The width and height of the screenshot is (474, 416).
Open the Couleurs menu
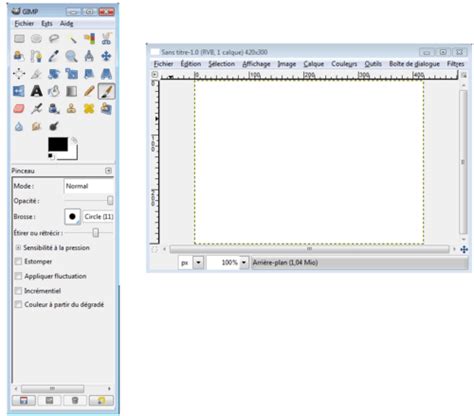pos(344,64)
